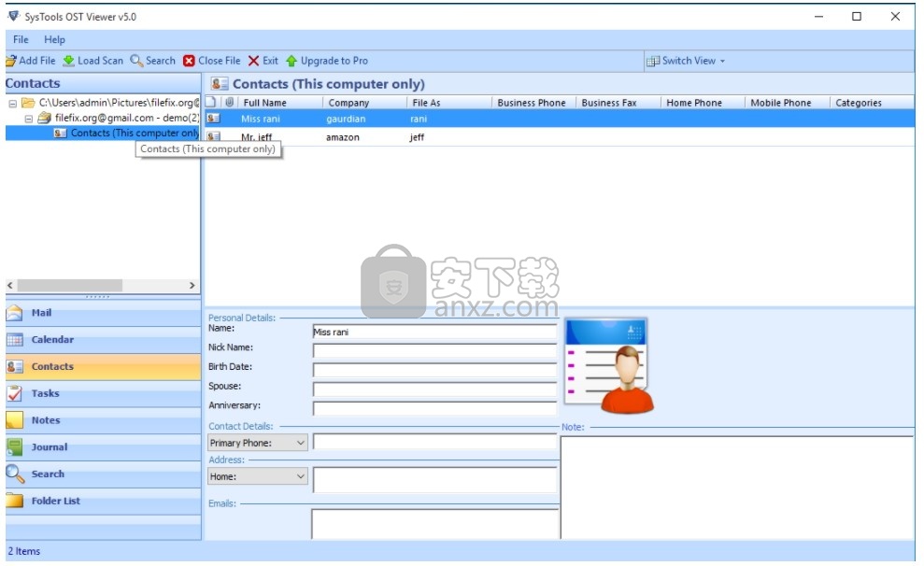Sort by the File As column header
The height and width of the screenshot is (566, 924).
(449, 103)
